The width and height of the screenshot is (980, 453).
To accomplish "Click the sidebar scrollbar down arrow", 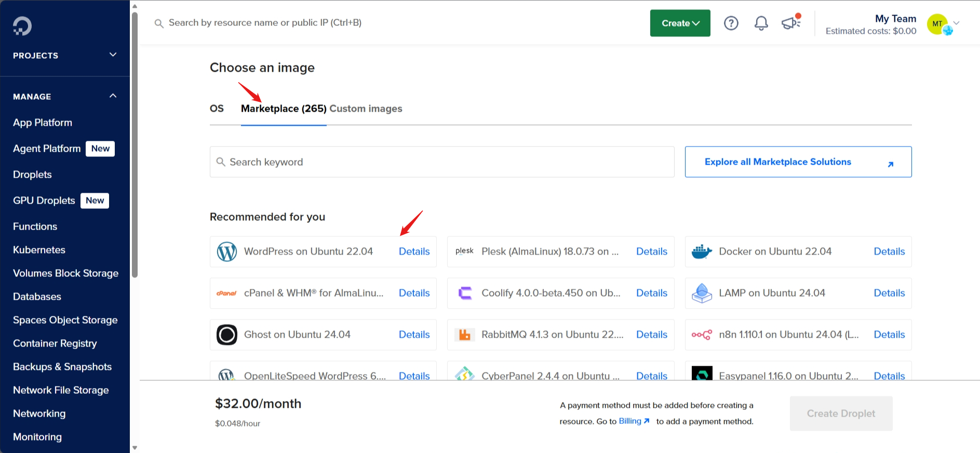I will 135,448.
